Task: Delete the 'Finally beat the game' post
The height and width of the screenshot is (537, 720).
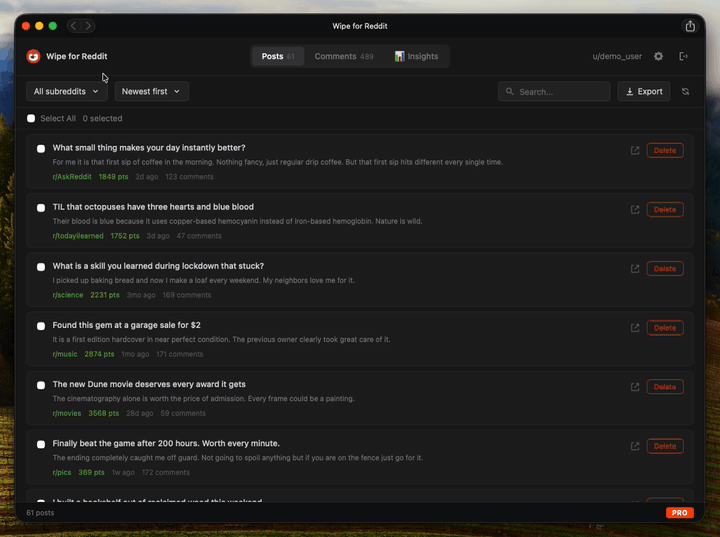Action: (x=665, y=446)
